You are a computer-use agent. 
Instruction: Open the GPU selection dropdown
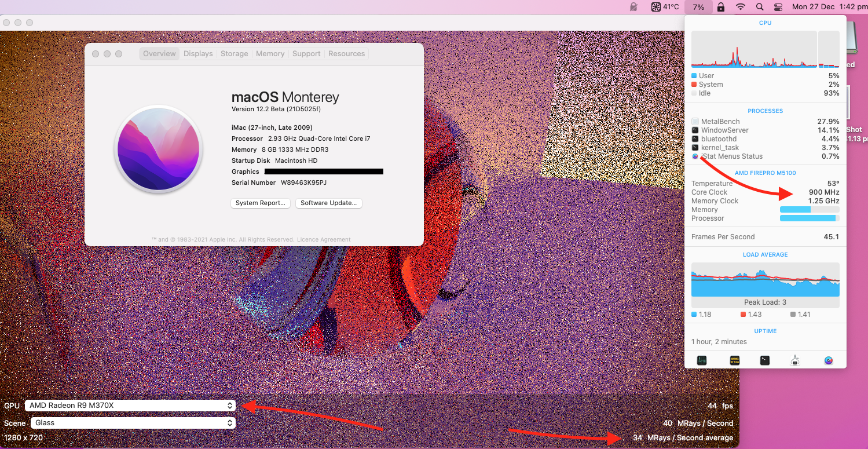pyautogui.click(x=130, y=406)
